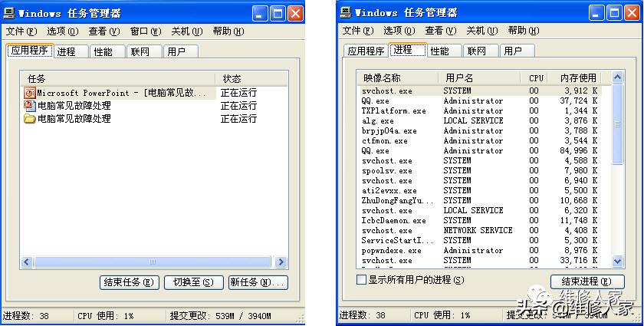Click the 结束进程(E) button
This screenshot has width=644, height=326.
click(x=587, y=282)
